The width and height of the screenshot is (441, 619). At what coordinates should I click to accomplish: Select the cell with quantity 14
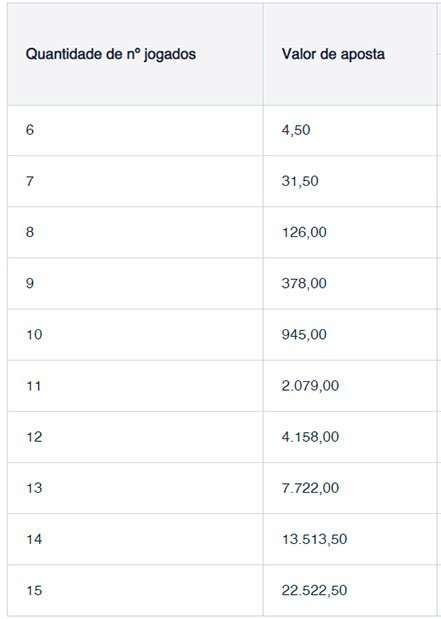pyautogui.click(x=135, y=539)
